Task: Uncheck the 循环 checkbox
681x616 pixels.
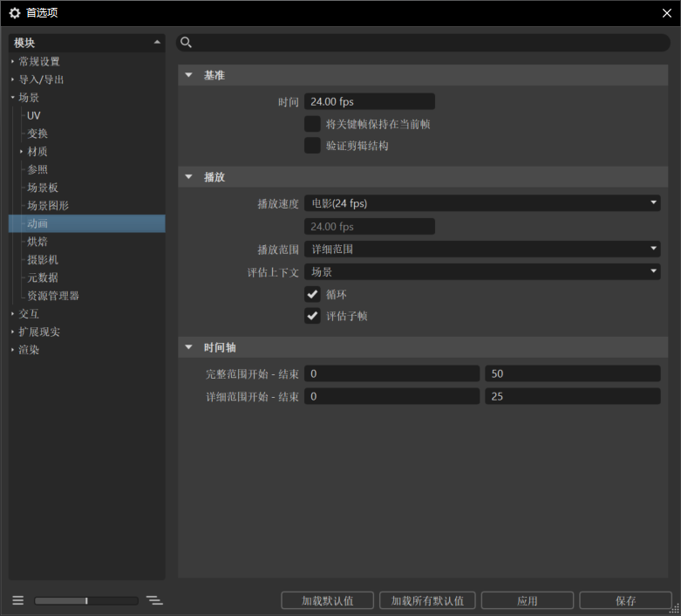Action: 312,294
